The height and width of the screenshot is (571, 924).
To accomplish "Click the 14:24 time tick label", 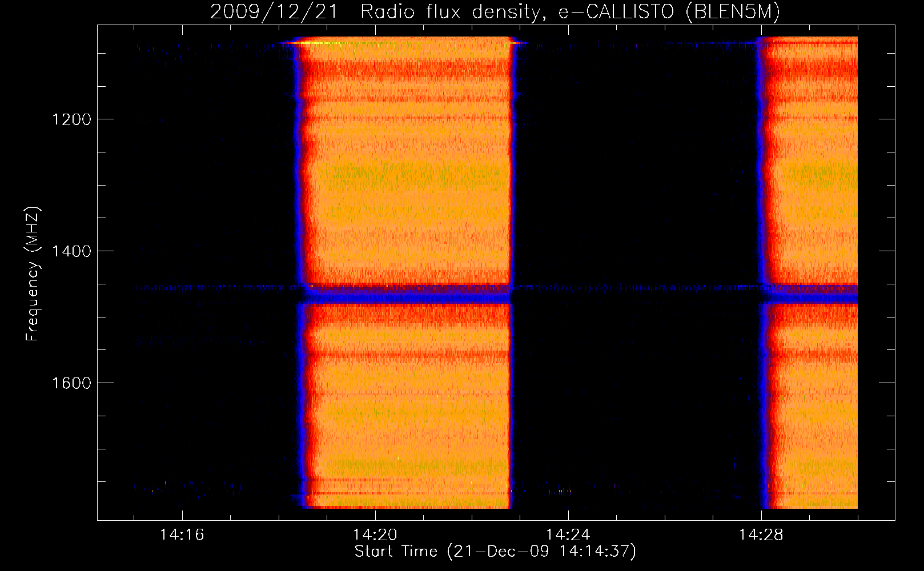I will pyautogui.click(x=568, y=534).
